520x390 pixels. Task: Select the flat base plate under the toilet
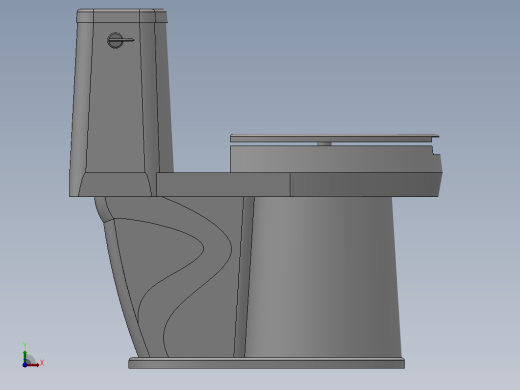266,363
